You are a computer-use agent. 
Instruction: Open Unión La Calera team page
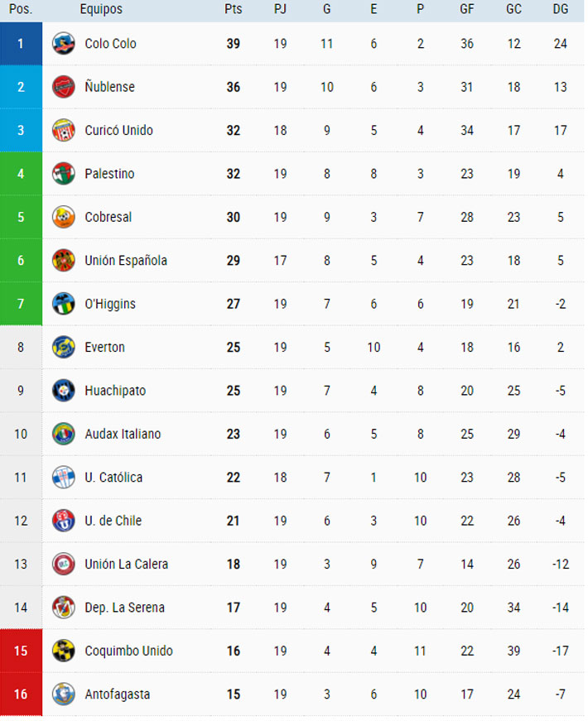pos(126,565)
